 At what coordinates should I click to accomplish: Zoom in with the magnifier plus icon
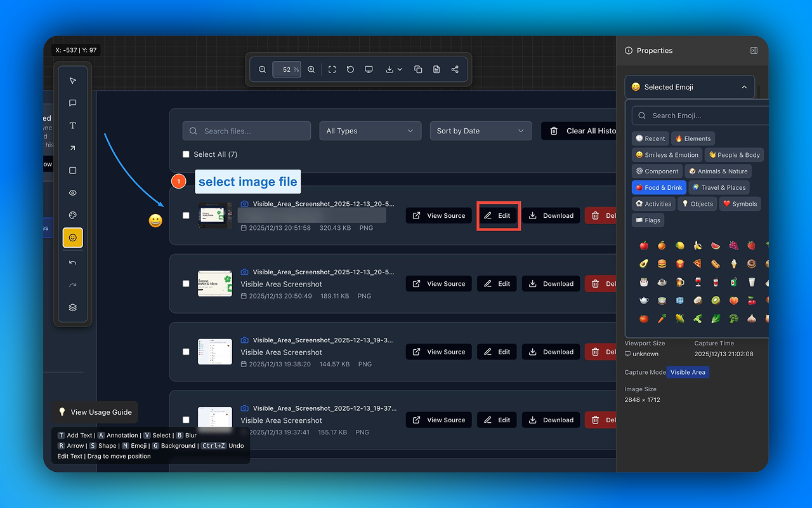(x=311, y=69)
